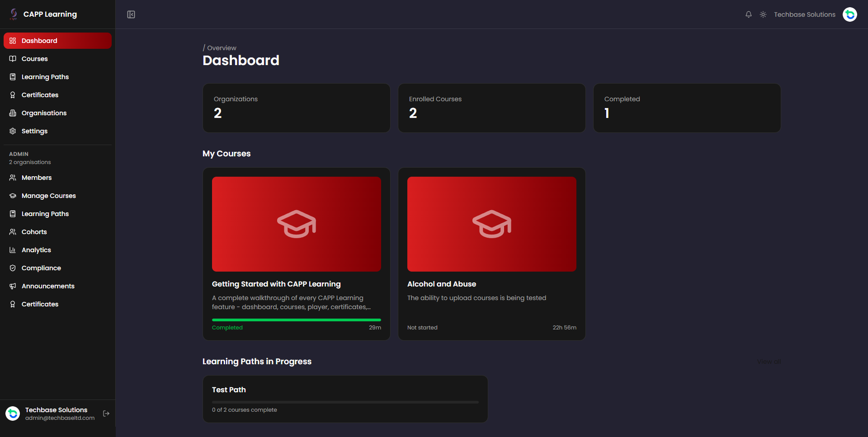Open the Organizations stat card
868x437 pixels.
[x=297, y=108]
